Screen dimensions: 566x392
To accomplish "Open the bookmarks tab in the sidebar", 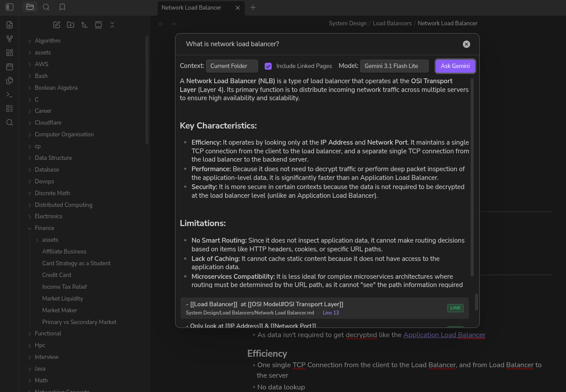I will tap(62, 7).
